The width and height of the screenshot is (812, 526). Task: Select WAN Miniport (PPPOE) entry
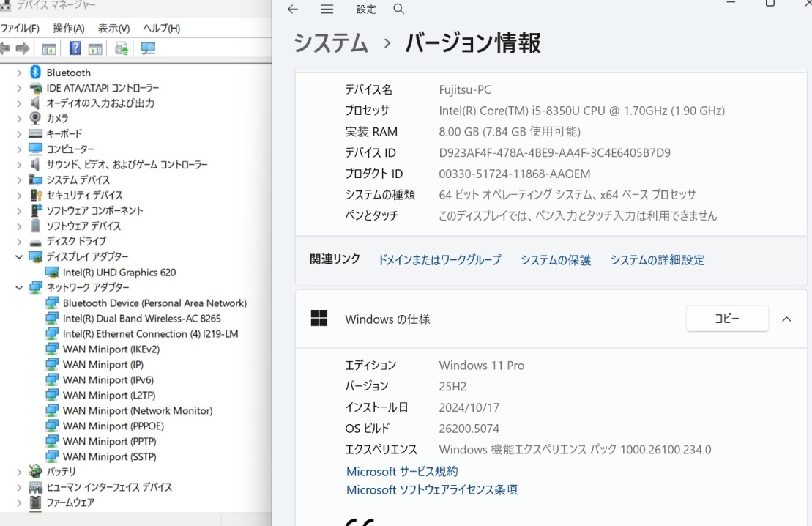click(x=113, y=426)
